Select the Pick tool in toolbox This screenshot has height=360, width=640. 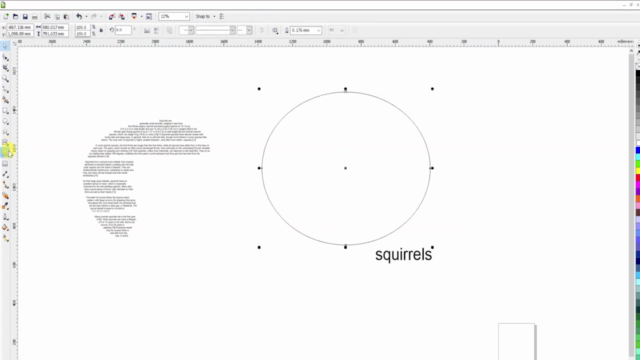[5, 46]
